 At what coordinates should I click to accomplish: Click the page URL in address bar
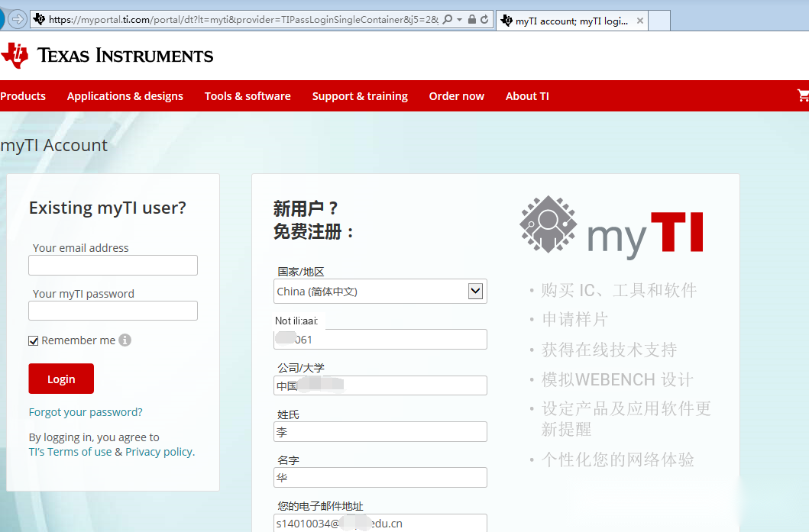coord(244,20)
